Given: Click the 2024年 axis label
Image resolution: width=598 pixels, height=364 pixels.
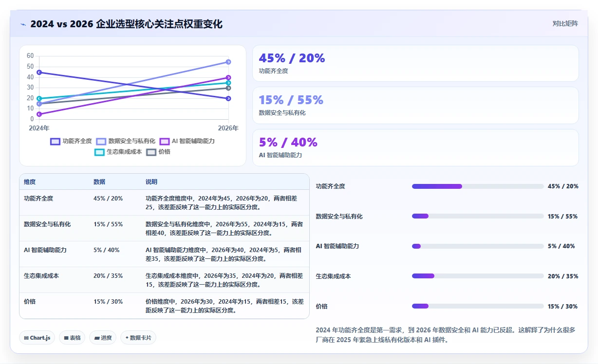Looking at the screenshot, I should tap(39, 128).
